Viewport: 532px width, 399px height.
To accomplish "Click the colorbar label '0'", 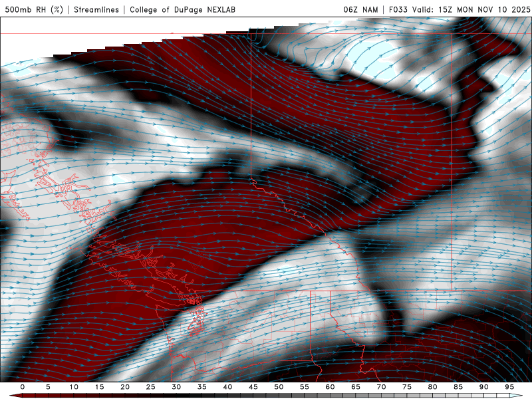I will (23, 387).
